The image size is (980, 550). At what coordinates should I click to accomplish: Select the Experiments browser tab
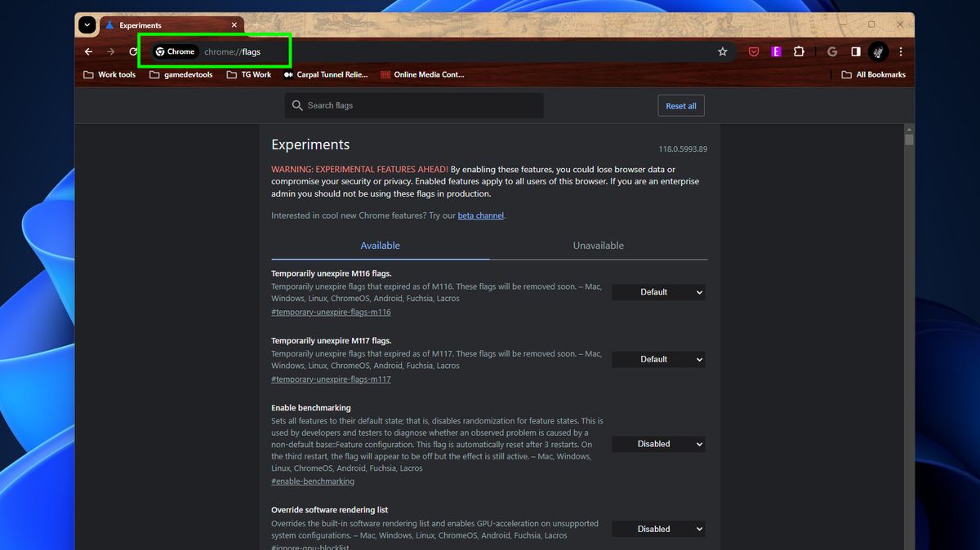(171, 25)
